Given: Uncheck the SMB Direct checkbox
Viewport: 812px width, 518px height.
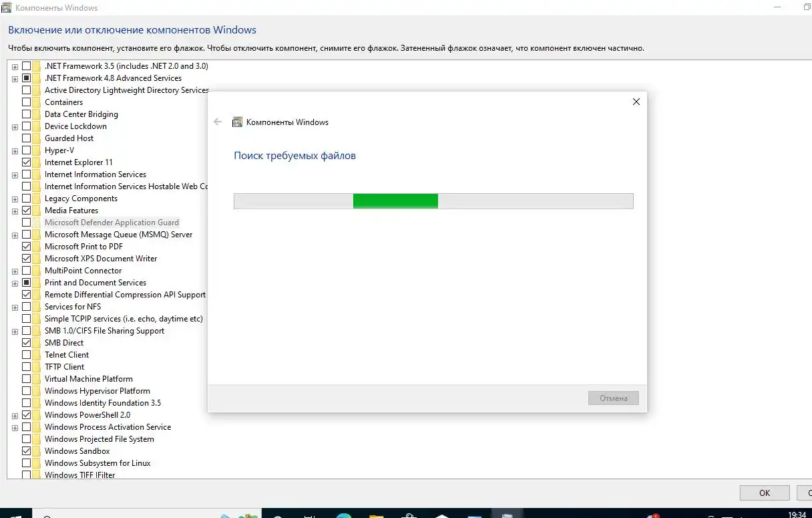Looking at the screenshot, I should 27,343.
